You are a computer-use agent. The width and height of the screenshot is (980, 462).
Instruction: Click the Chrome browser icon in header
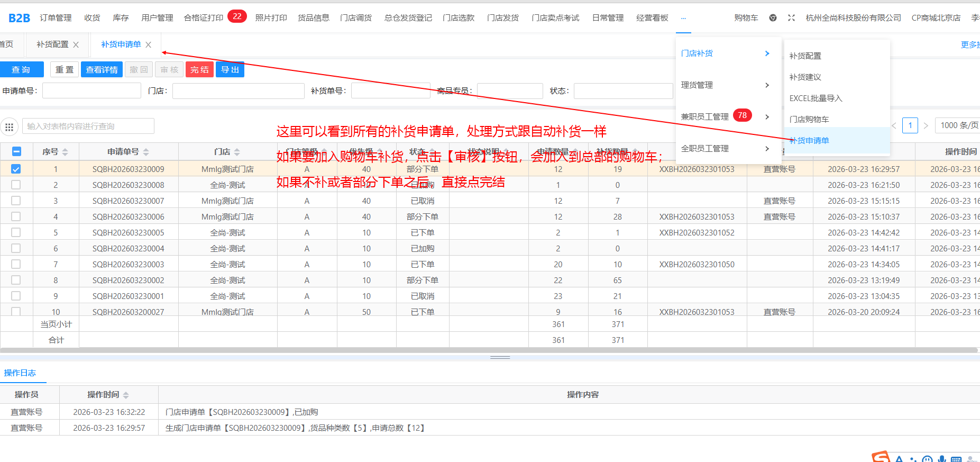point(773,18)
